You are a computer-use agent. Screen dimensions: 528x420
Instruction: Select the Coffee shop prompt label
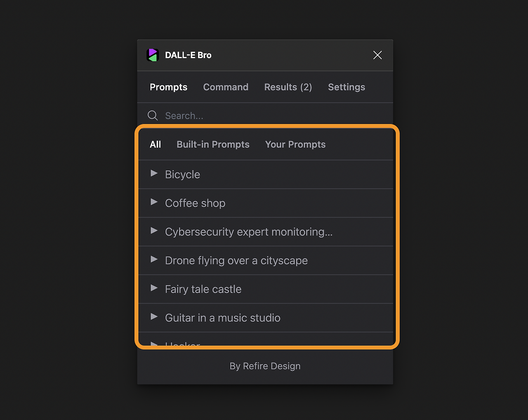point(195,203)
